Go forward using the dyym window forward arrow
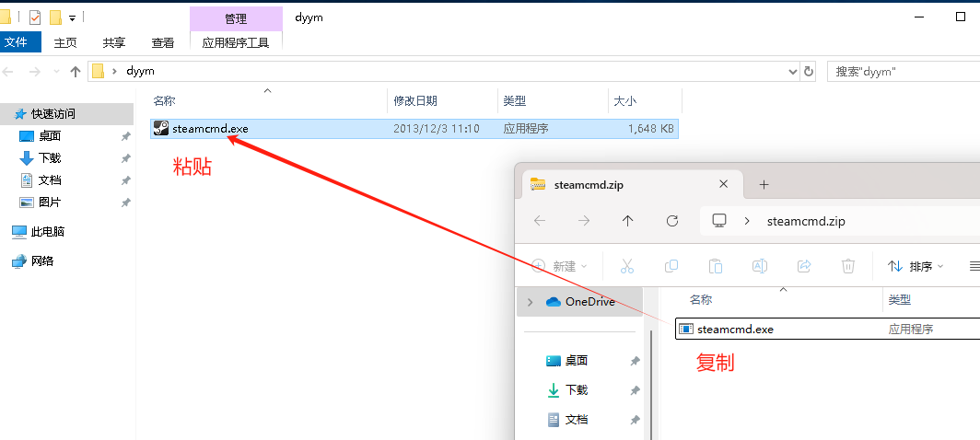 pyautogui.click(x=35, y=71)
